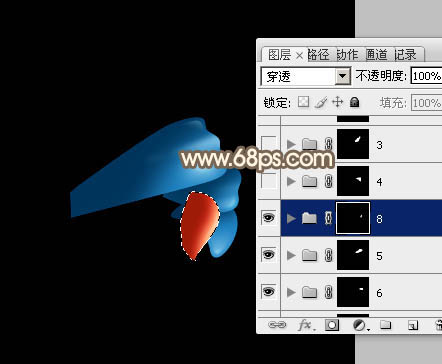This screenshot has width=442, height=364.
Task: Select mask thumbnail of group 5
Action: pos(353,255)
